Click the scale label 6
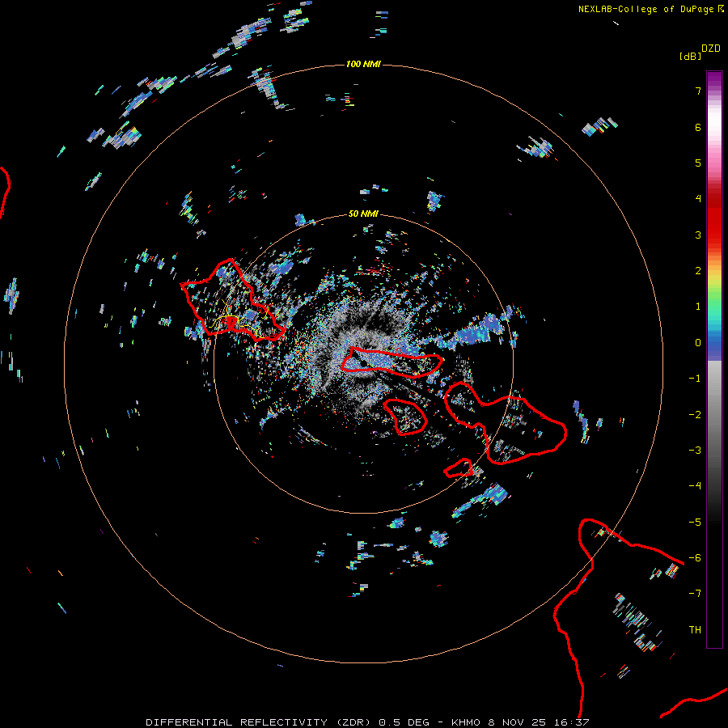728x728 pixels. pos(698,127)
